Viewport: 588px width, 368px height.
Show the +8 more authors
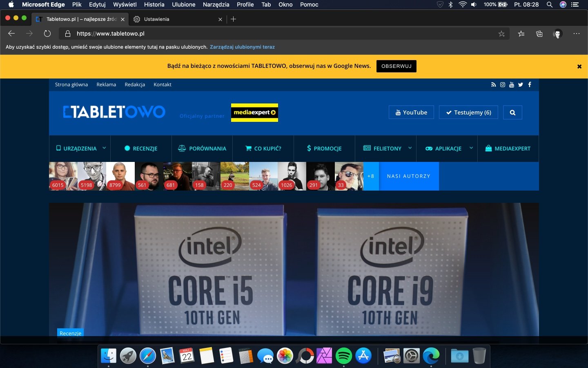(x=371, y=176)
